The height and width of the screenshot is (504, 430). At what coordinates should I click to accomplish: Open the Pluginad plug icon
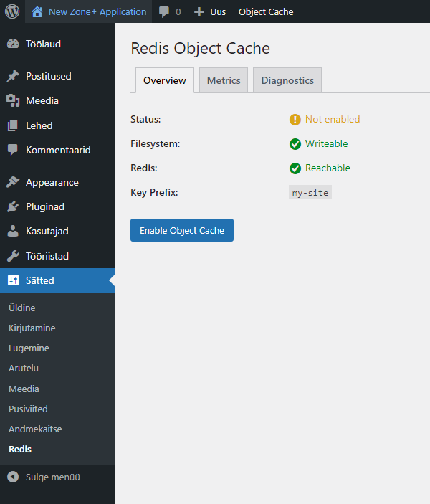[x=13, y=206]
